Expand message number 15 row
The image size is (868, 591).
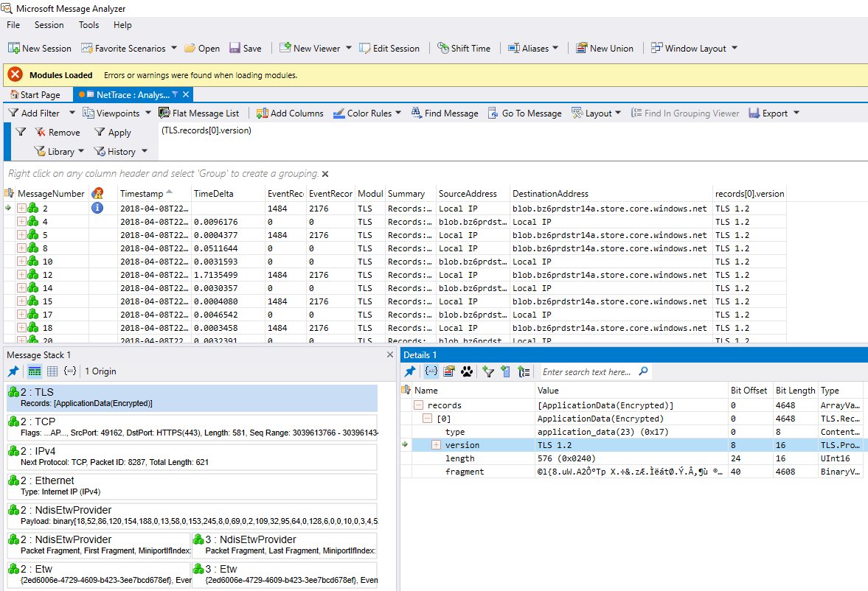tap(21, 301)
